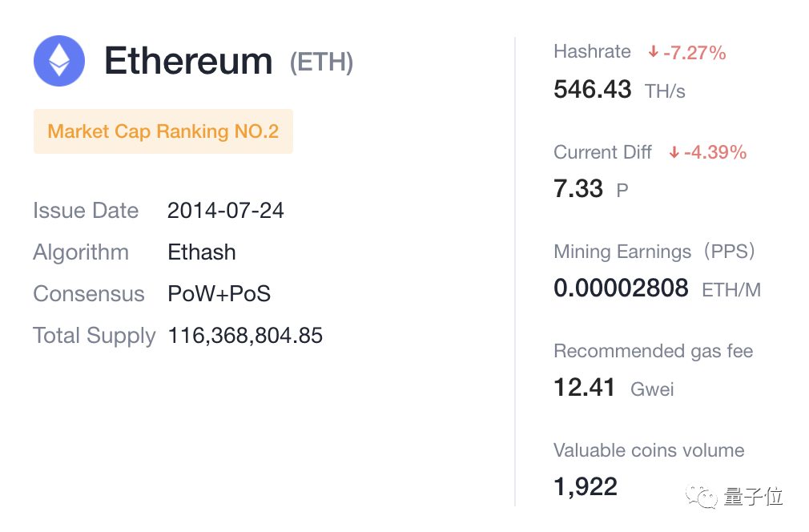809x532 pixels.
Task: Click the Current Diff red down-arrow indicator
Action: pyautogui.click(x=674, y=152)
